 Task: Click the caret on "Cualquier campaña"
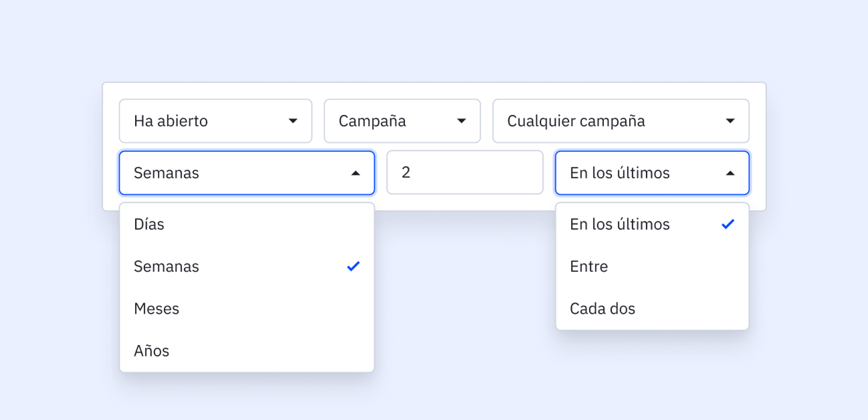(x=730, y=121)
